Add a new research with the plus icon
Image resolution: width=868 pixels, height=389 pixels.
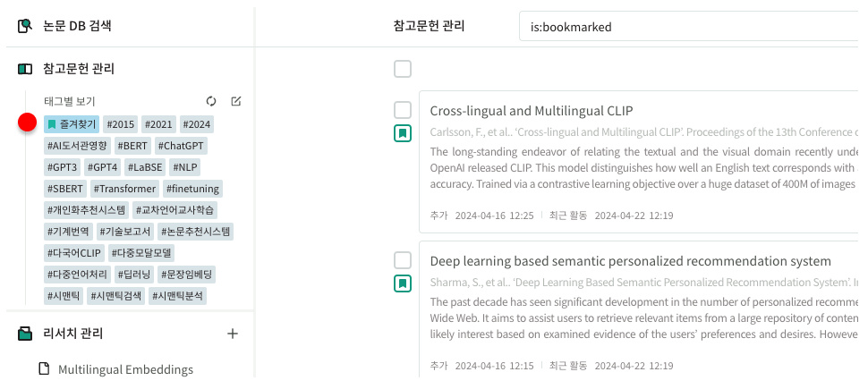233,334
